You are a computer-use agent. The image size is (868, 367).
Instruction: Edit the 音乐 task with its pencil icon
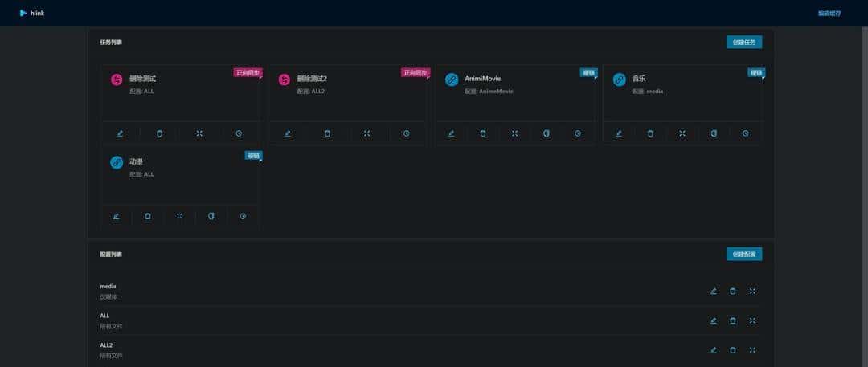click(619, 133)
